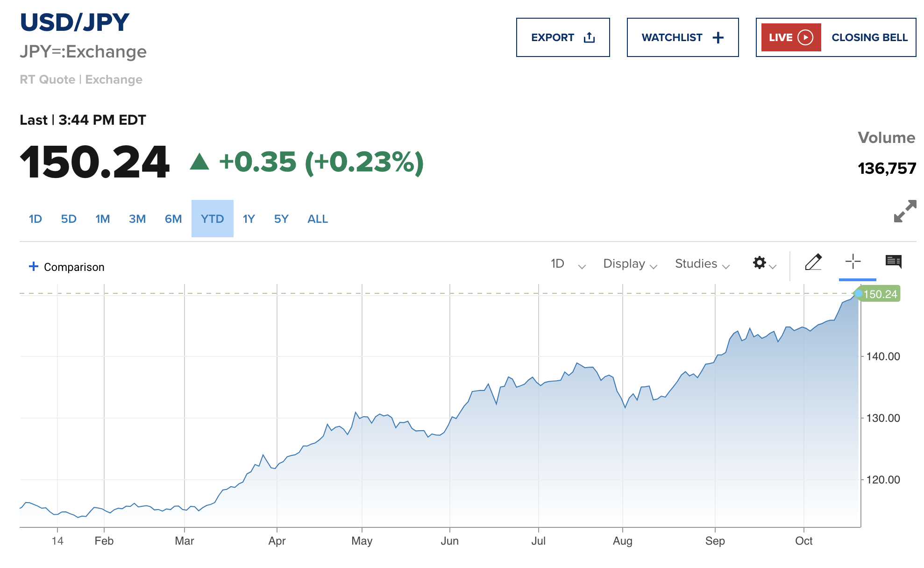Select the ALL time range
924x568 pixels.
(318, 219)
